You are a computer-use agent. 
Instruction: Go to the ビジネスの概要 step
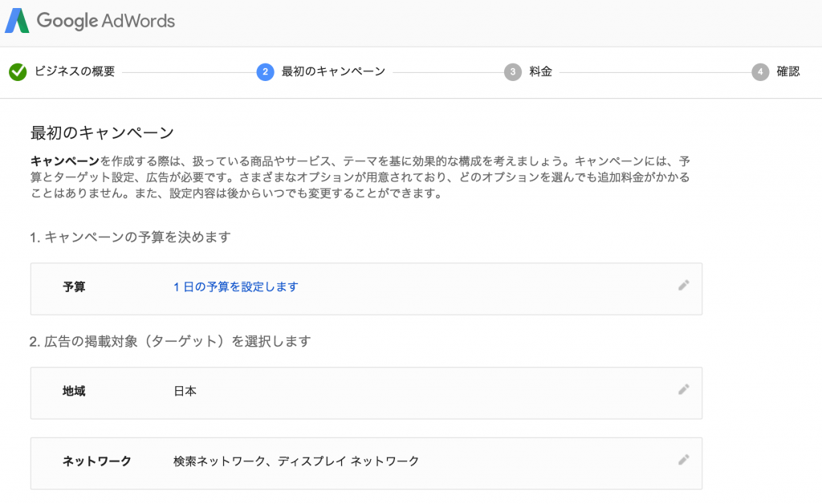75,71
